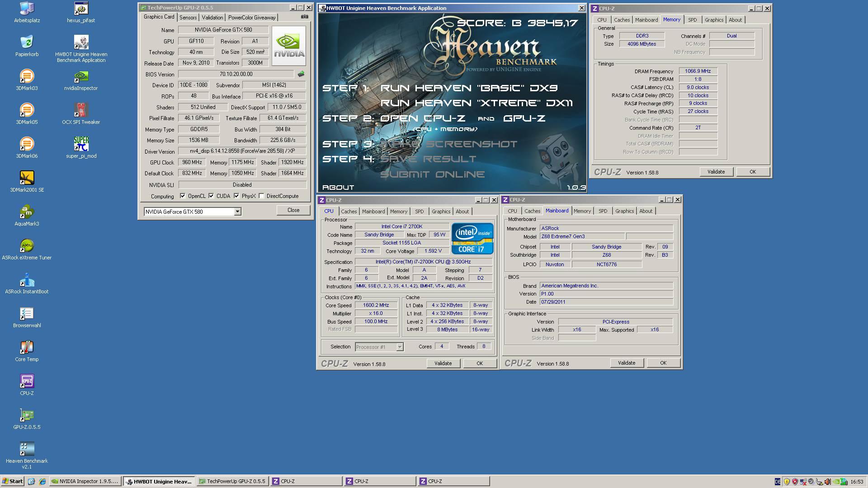Click the Core Speed value 1600.2 MHz
The width and height of the screenshot is (868, 488).
pos(376,305)
